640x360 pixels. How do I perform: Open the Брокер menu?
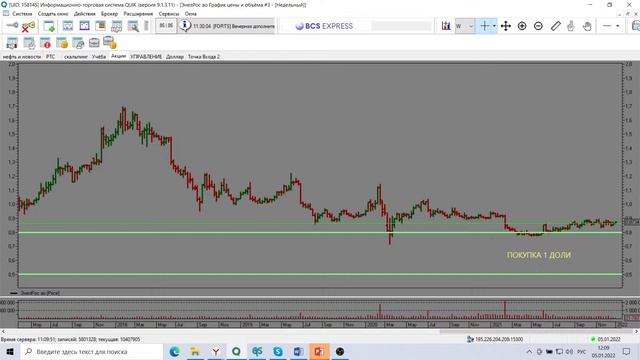(109, 14)
